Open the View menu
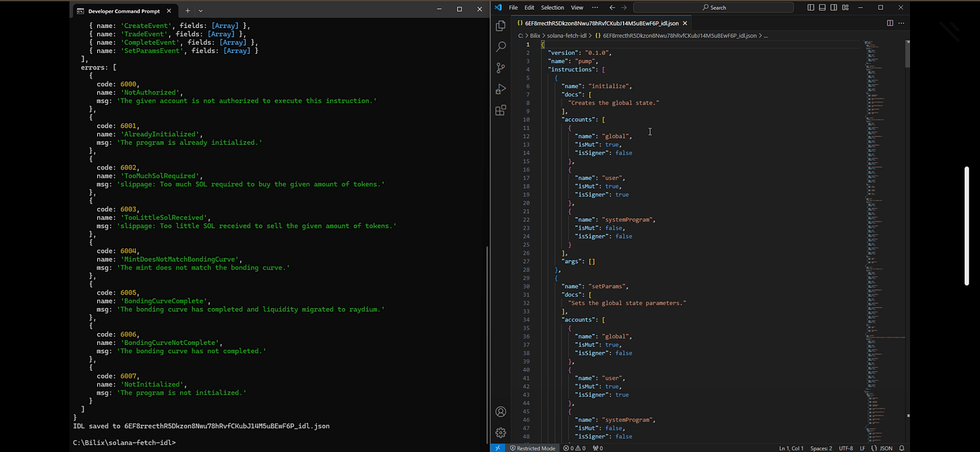Viewport: 980px width, 452px height. (577, 8)
